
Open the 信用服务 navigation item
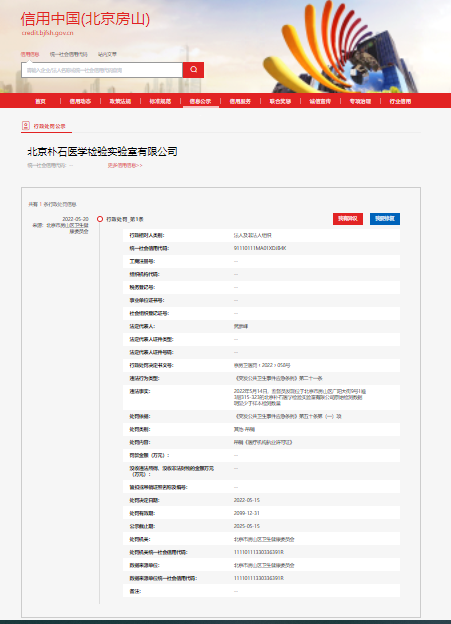pyautogui.click(x=240, y=101)
